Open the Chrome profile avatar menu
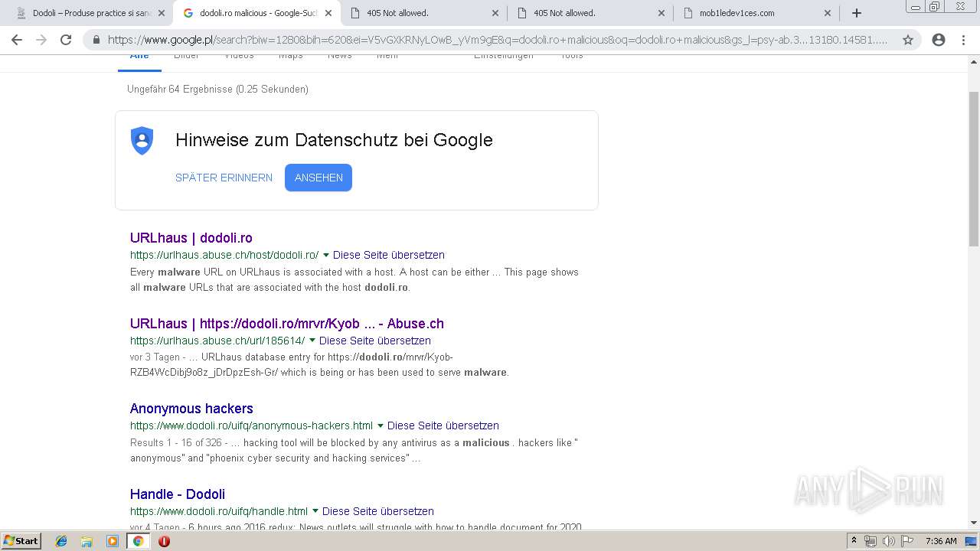Screen dimensions: 980x551 939,40
